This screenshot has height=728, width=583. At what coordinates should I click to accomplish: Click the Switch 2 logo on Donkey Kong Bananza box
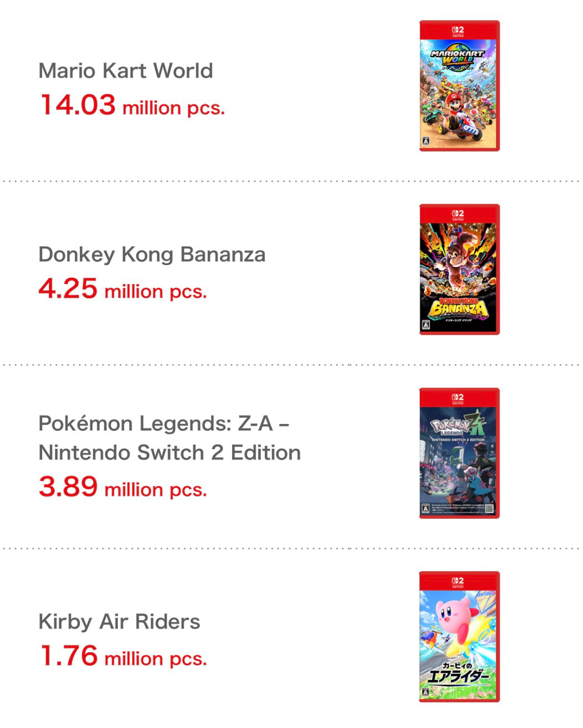click(x=458, y=215)
